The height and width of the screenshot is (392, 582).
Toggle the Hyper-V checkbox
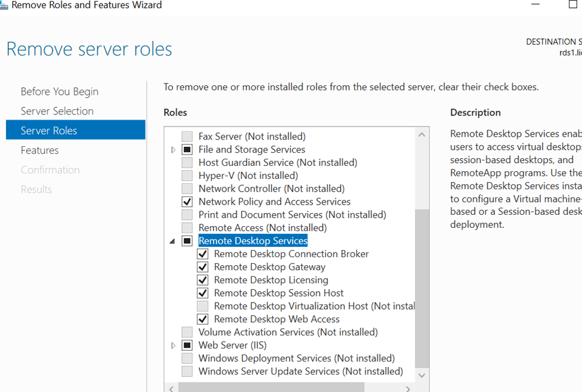187,175
